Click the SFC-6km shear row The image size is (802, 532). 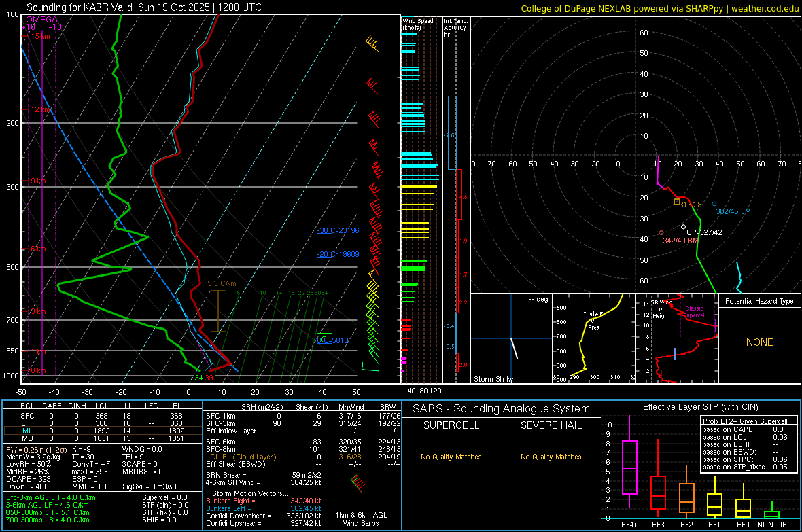pyautogui.click(x=303, y=442)
